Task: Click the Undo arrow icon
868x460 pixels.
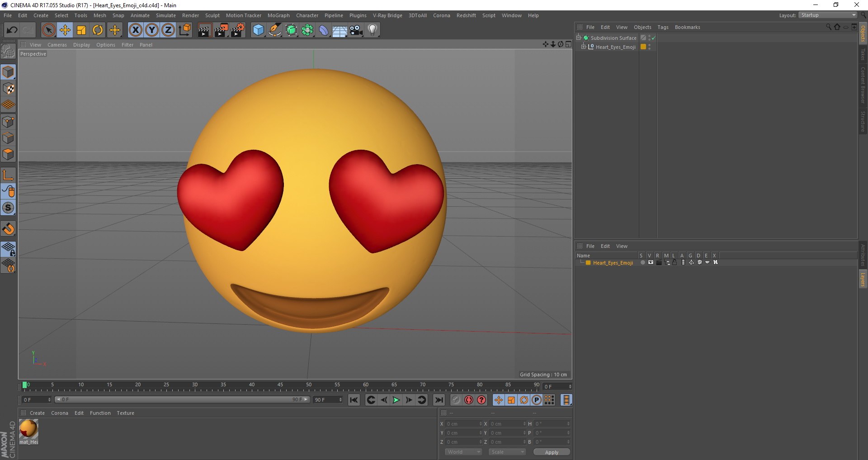Action: pyautogui.click(x=12, y=30)
